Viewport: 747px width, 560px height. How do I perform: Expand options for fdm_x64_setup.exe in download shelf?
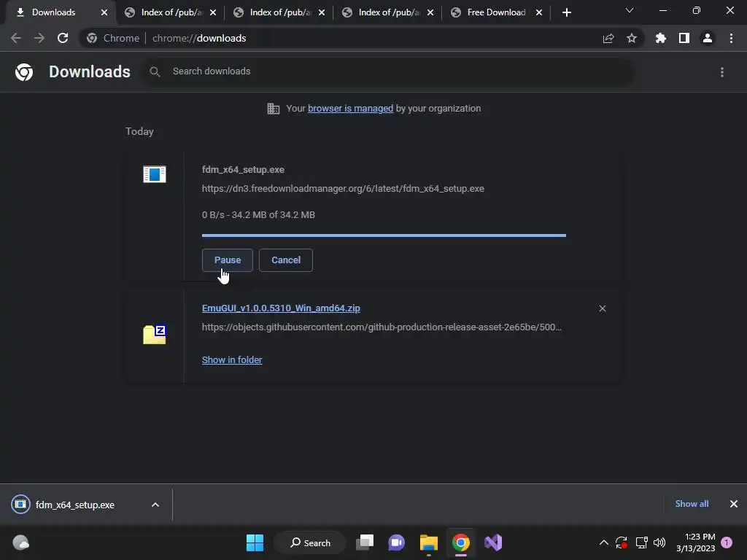(155, 505)
